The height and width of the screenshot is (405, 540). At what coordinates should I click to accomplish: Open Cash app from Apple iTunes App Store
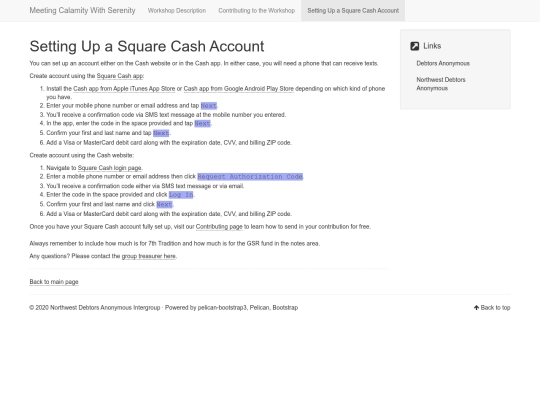[124, 89]
